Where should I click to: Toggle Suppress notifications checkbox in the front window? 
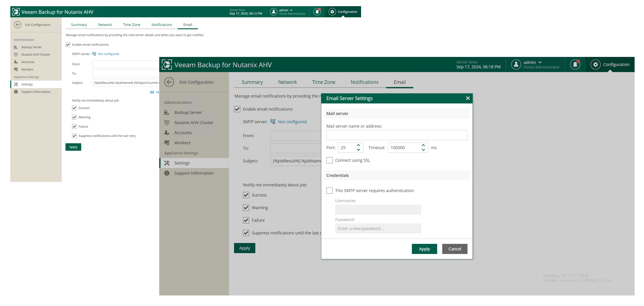click(x=246, y=233)
